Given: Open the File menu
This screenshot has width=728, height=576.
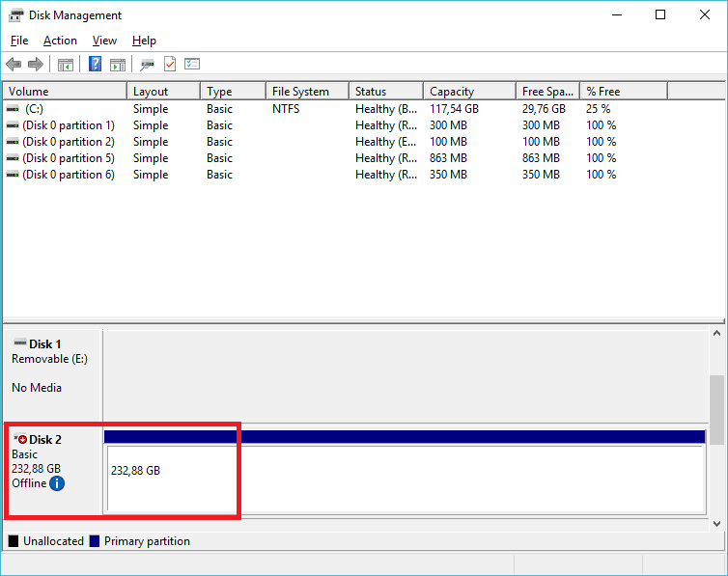Looking at the screenshot, I should click(x=19, y=41).
